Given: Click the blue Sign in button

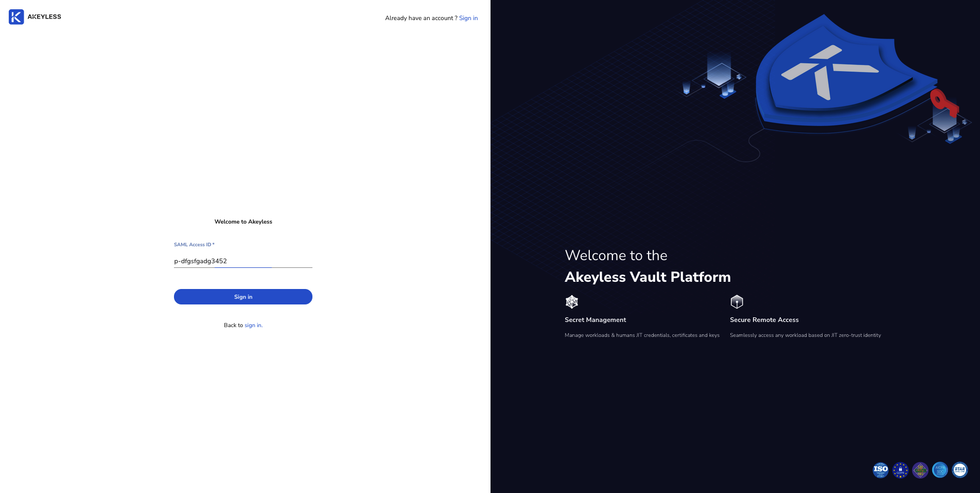Looking at the screenshot, I should (243, 297).
